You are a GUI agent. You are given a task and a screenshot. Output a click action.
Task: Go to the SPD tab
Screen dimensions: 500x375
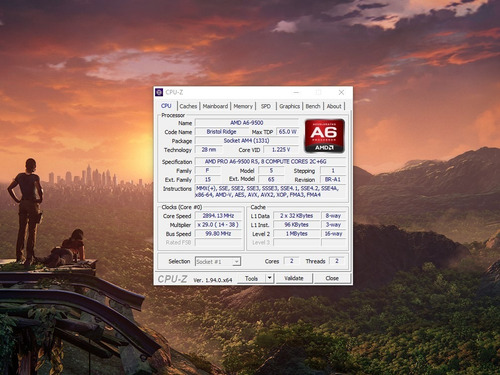(266, 106)
